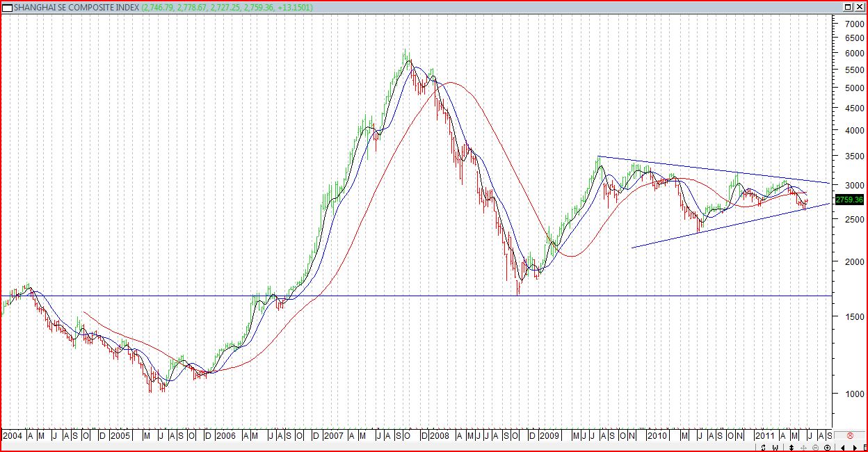
Task: Click the 2006 year label on time axis
Action: (226, 435)
